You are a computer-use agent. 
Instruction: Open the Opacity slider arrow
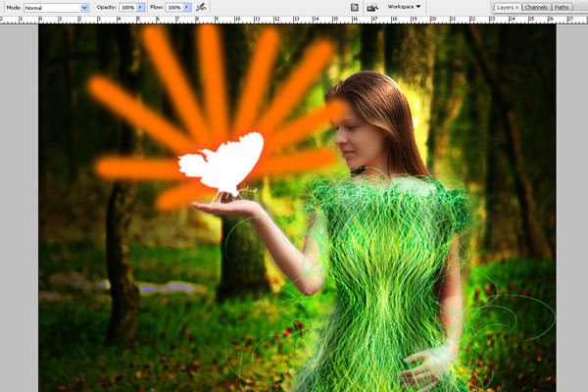tap(143, 7)
